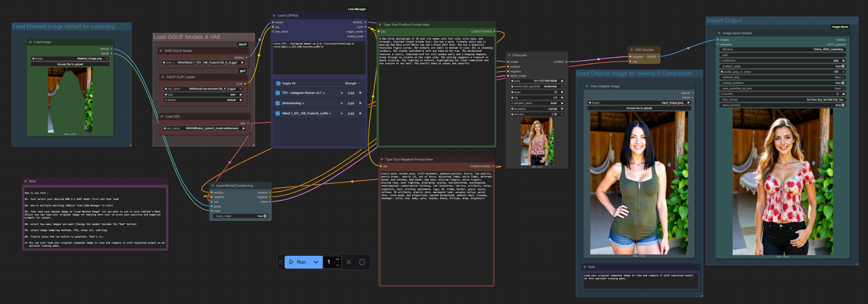868x304 pixels.
Task: Click the X cancel icon beside Run
Action: (349, 262)
